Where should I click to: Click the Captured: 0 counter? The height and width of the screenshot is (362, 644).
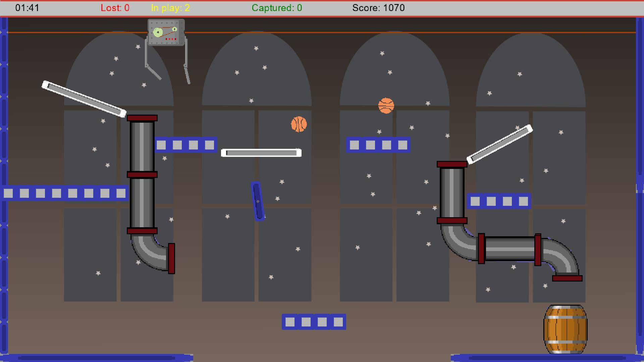[x=277, y=8]
